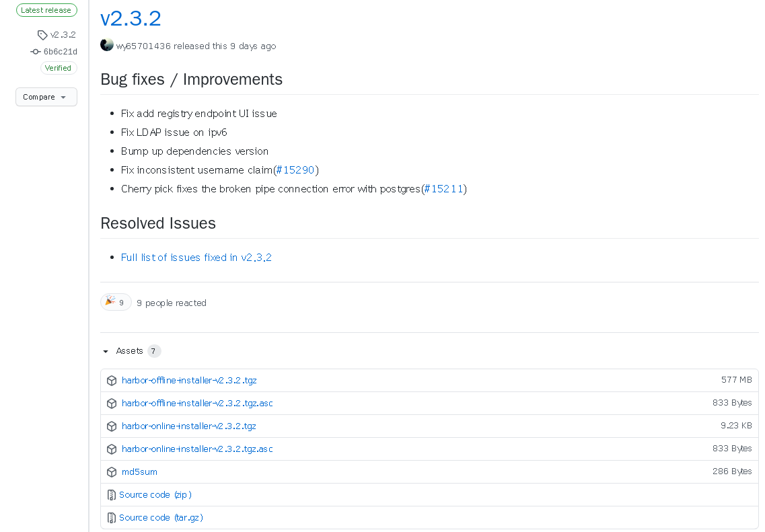Image resolution: width=765 pixels, height=532 pixels.
Task: Click the 9.23 KB file size
Action: (x=736, y=426)
